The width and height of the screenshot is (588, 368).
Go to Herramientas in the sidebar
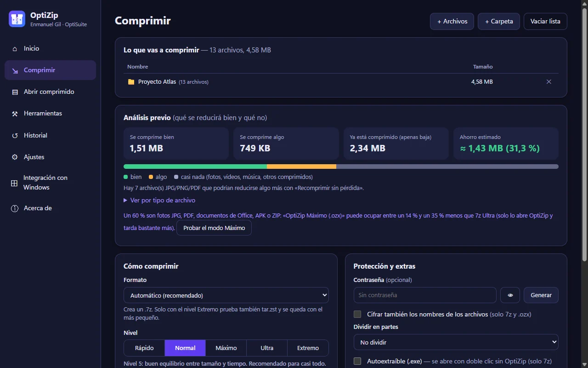pos(50,114)
